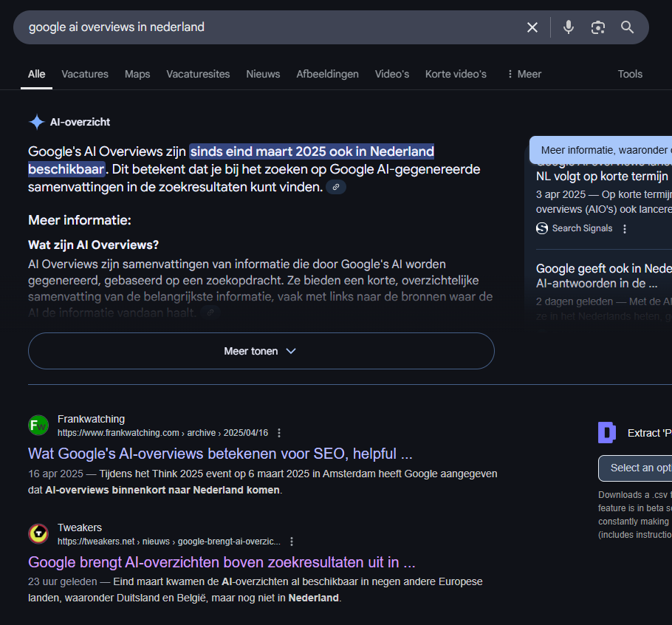Click the Tweakers favicon
The height and width of the screenshot is (625, 672).
pos(38,533)
